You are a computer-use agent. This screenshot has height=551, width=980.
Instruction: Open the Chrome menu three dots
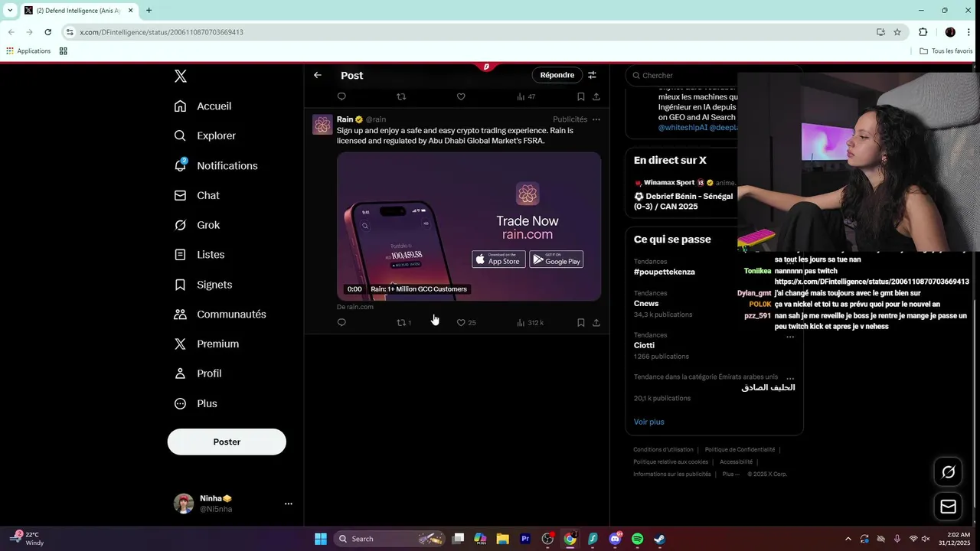pyautogui.click(x=969, y=32)
